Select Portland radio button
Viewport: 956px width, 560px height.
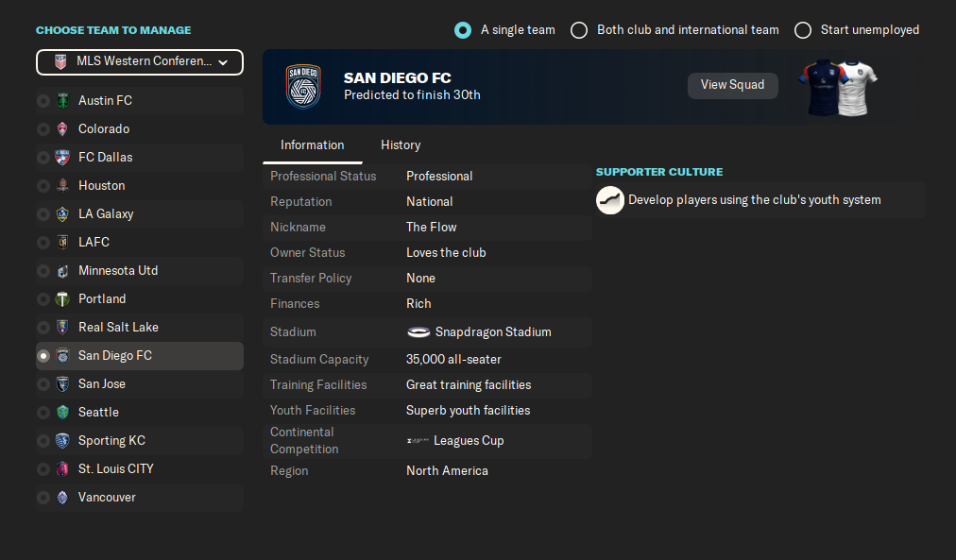(x=43, y=299)
